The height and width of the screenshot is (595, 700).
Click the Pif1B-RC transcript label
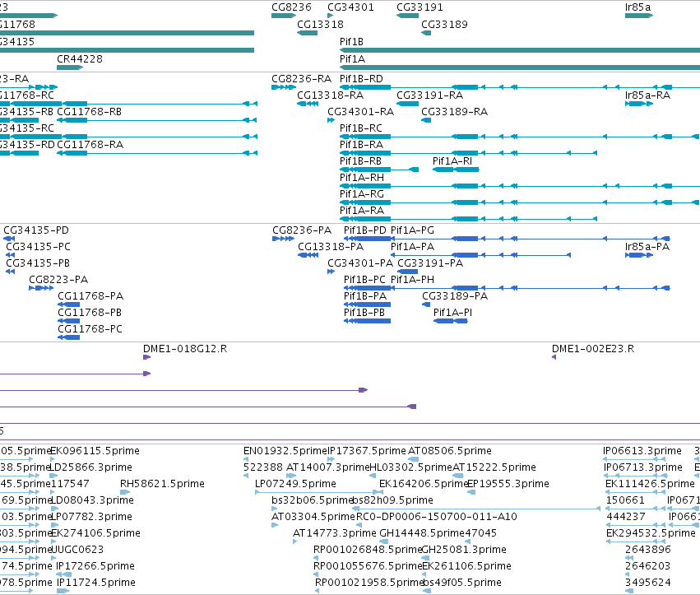[x=361, y=128]
